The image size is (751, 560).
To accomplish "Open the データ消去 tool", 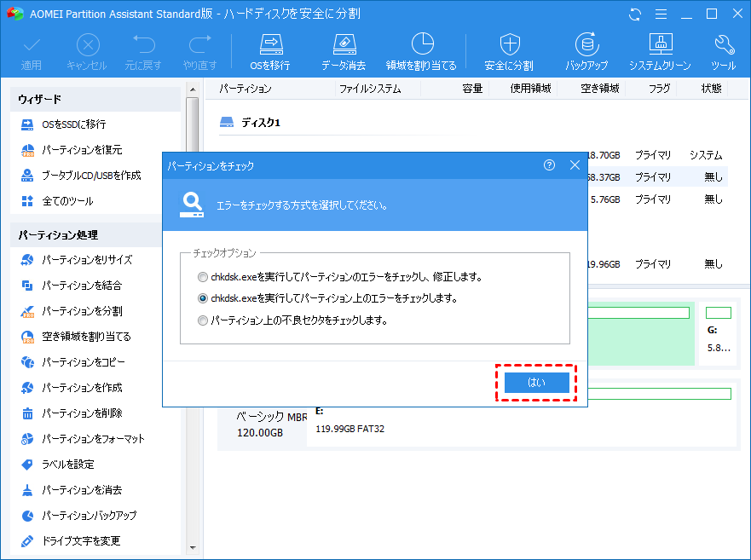I will coord(344,52).
